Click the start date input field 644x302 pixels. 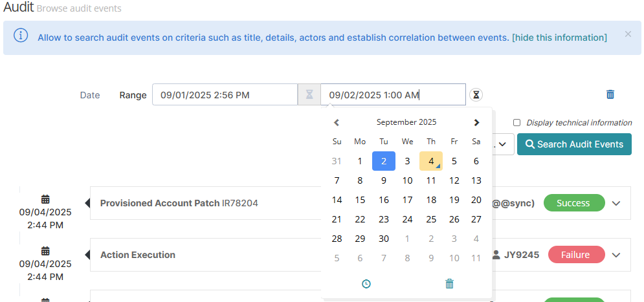pyautogui.click(x=225, y=95)
